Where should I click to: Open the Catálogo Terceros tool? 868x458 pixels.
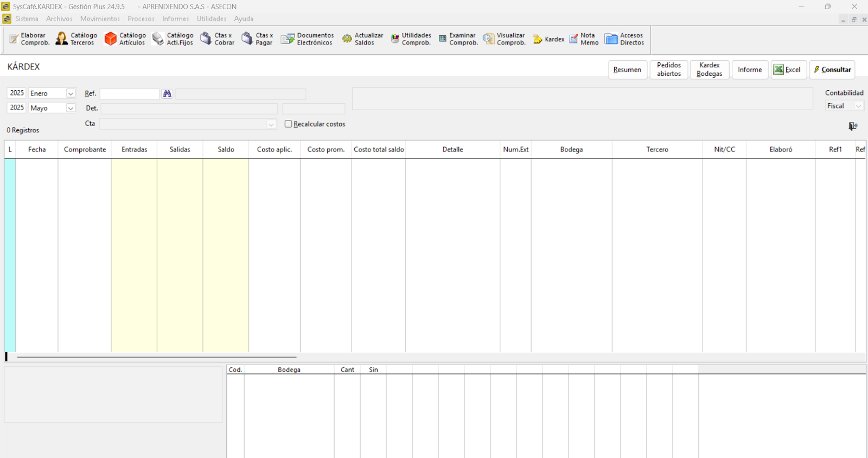(x=76, y=39)
